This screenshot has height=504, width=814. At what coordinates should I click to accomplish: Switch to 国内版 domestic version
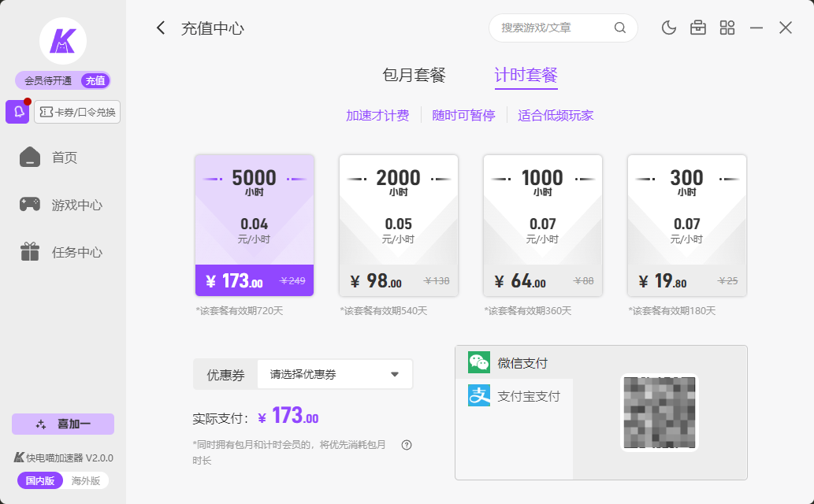(40, 480)
